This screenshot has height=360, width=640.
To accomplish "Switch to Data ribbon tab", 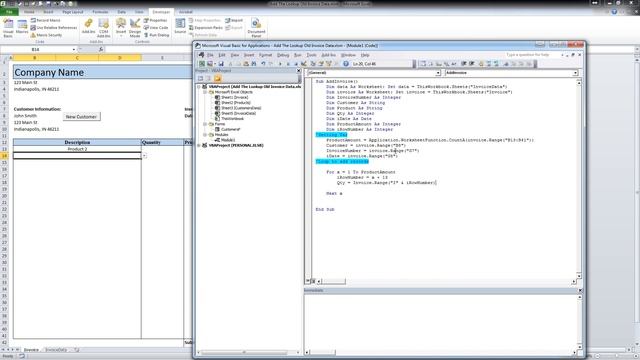I will pos(122,12).
